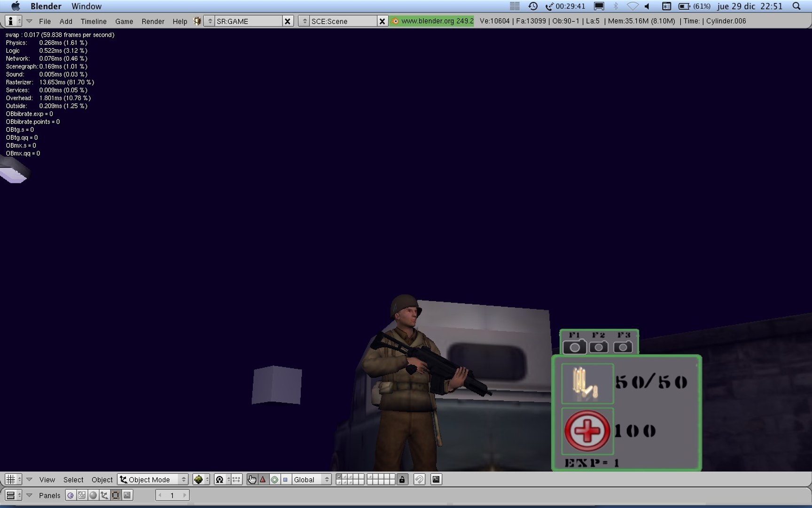This screenshot has height=508, width=812.
Task: Collapse the 3D view header menus triangle
Action: pos(29,479)
